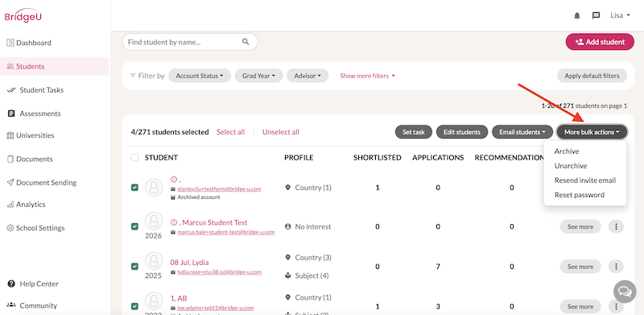Focus the Find student by name field
The image size is (644, 315).
pyautogui.click(x=190, y=42)
